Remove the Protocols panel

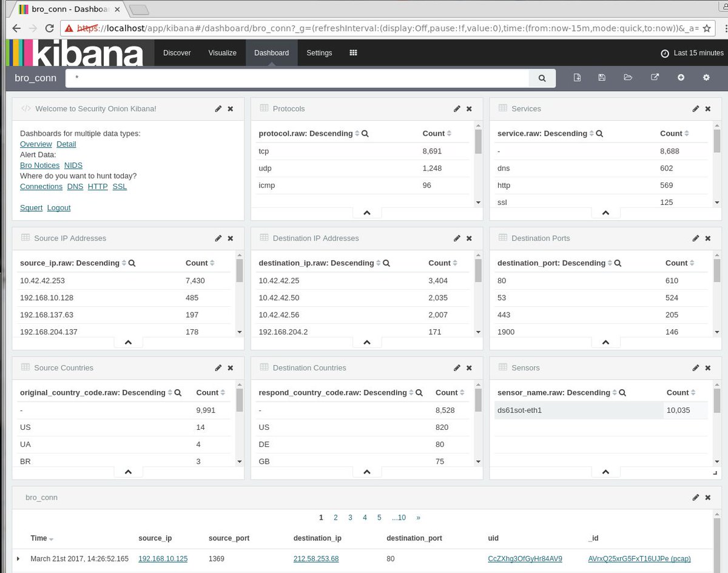pos(469,109)
